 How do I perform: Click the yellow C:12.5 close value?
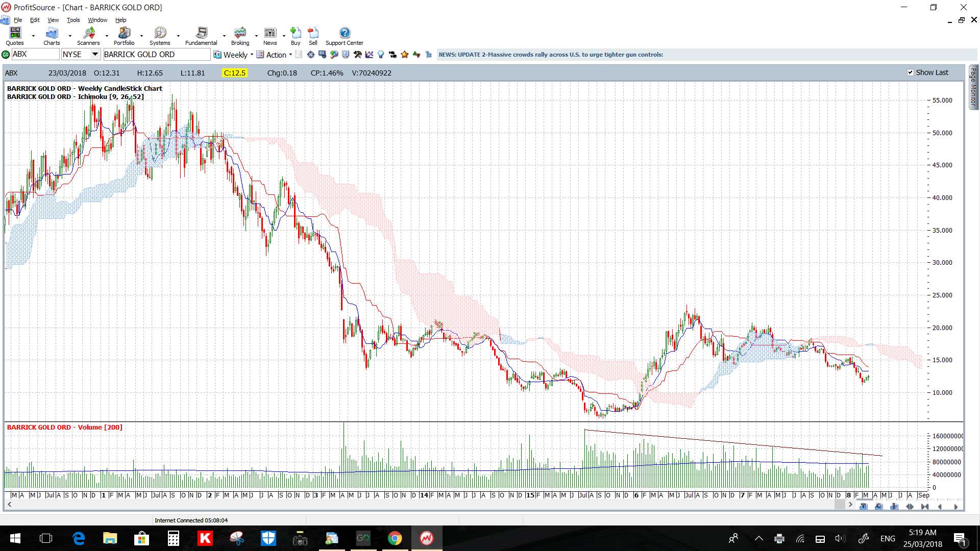(x=235, y=73)
